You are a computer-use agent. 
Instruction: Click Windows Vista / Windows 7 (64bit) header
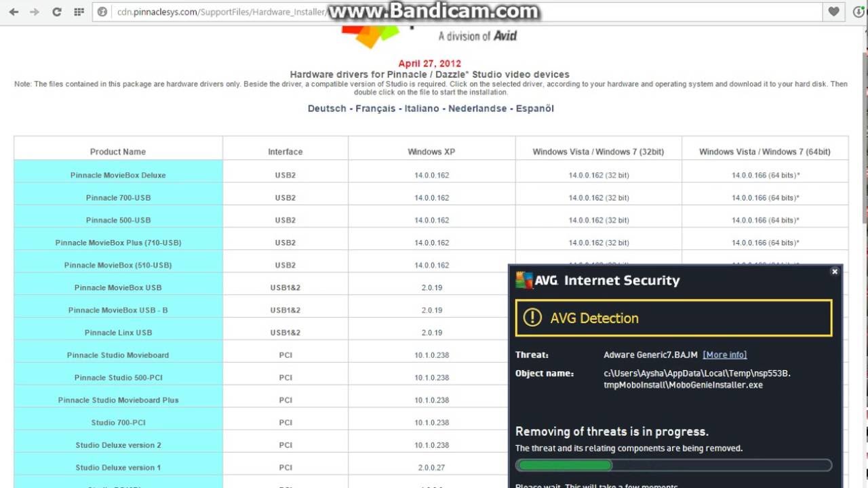[765, 152]
